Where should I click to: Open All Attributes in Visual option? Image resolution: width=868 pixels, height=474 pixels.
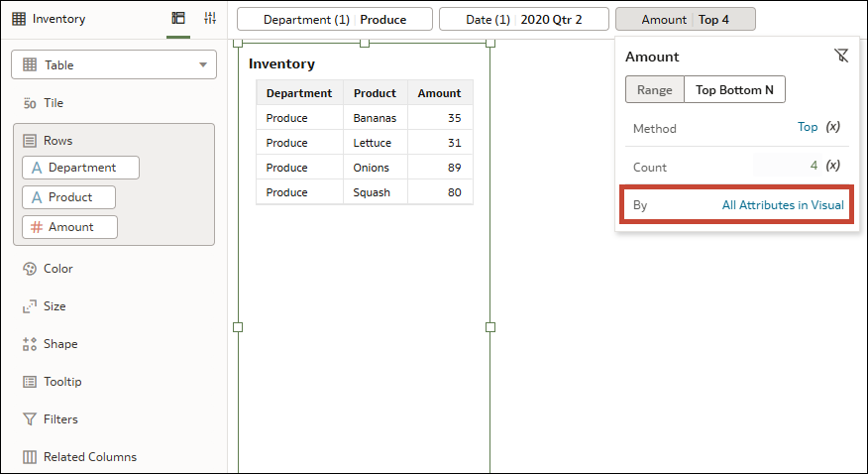point(783,205)
